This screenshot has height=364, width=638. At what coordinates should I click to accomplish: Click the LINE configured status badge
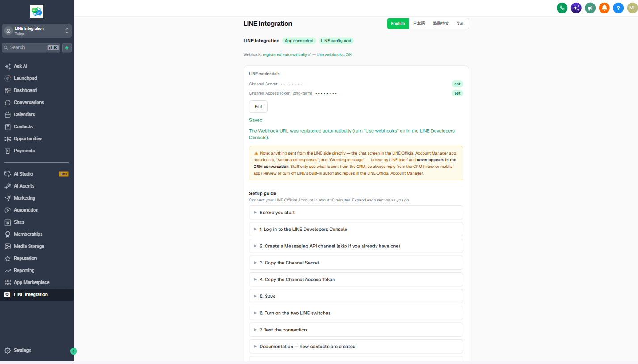click(x=336, y=41)
